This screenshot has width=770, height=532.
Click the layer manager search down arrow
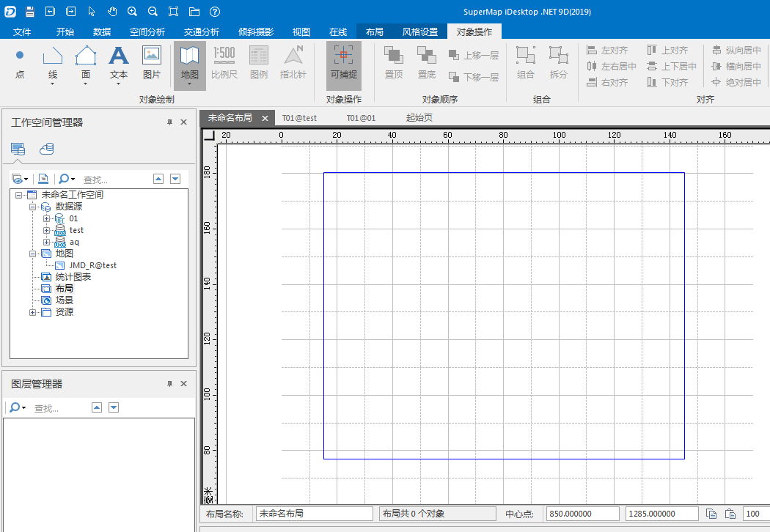click(x=114, y=407)
